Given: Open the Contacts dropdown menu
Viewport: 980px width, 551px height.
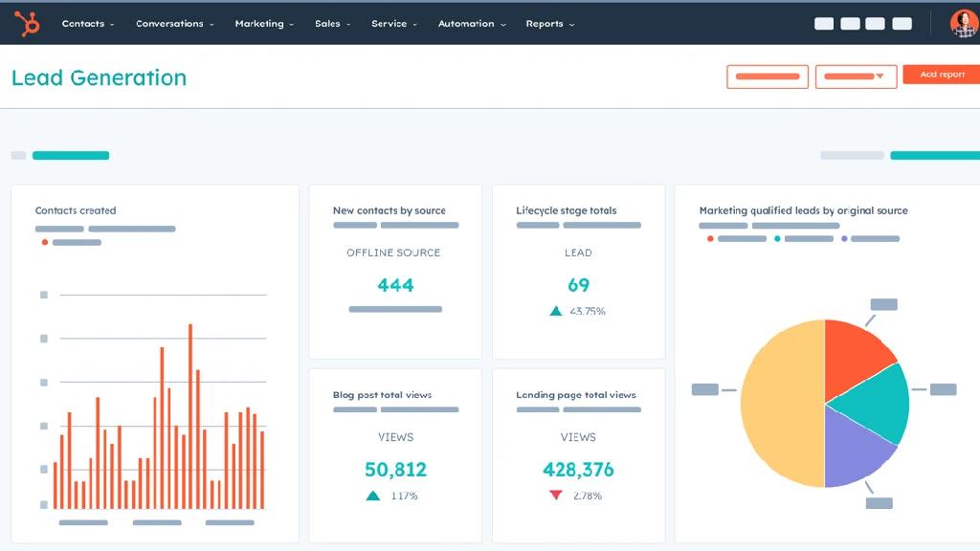Looking at the screenshot, I should click(x=88, y=24).
